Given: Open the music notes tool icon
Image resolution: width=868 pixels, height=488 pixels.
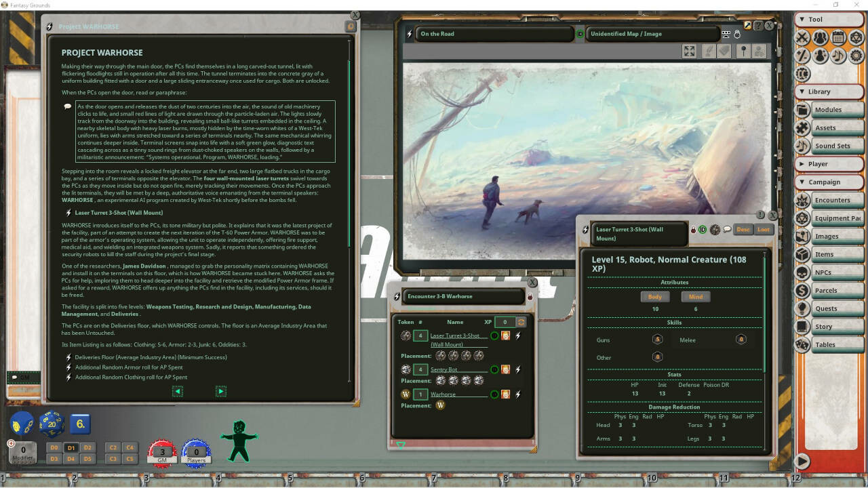Looking at the screenshot, I should pyautogui.click(x=838, y=56).
